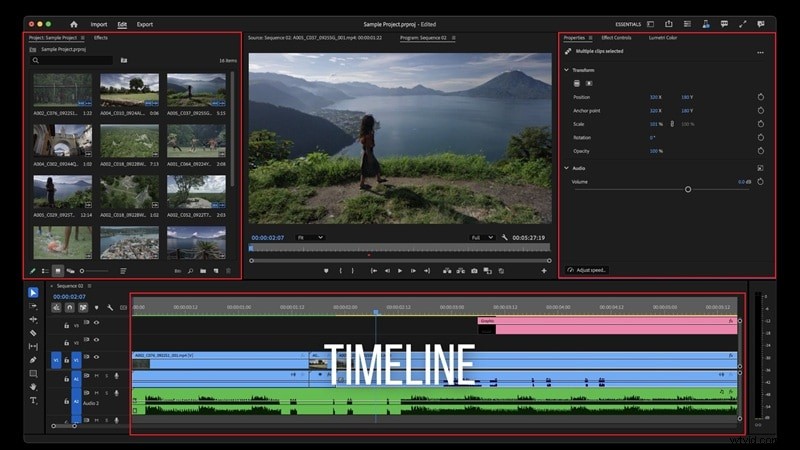The image size is (800, 450).
Task: Enable voice-over record on Audio 2 track
Action: (117, 393)
